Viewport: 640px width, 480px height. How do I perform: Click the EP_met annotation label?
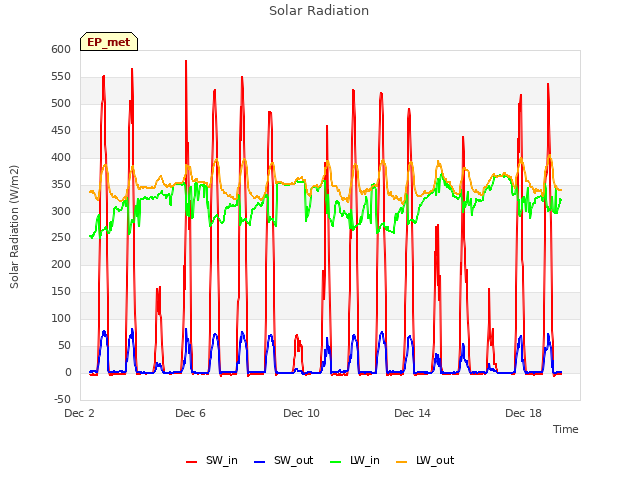(x=109, y=42)
